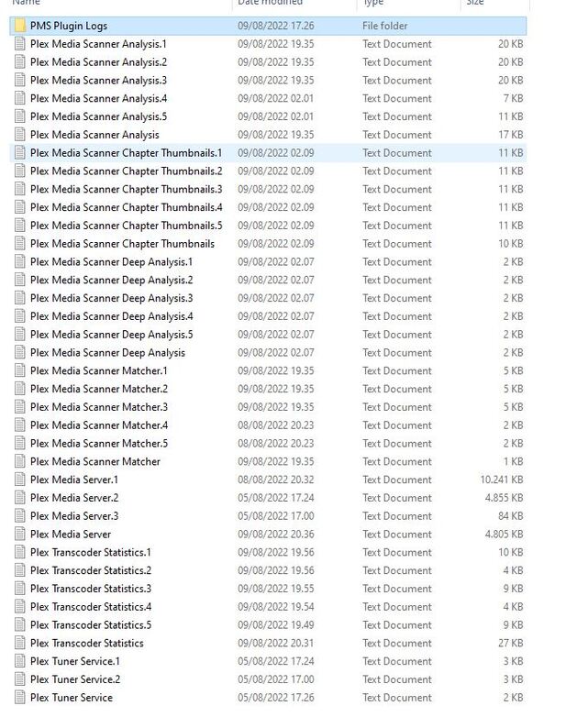Viewport: 577px width, 728px height.
Task: Select the unnumbered Plex Media Scanner Matcher file
Action: (95, 461)
